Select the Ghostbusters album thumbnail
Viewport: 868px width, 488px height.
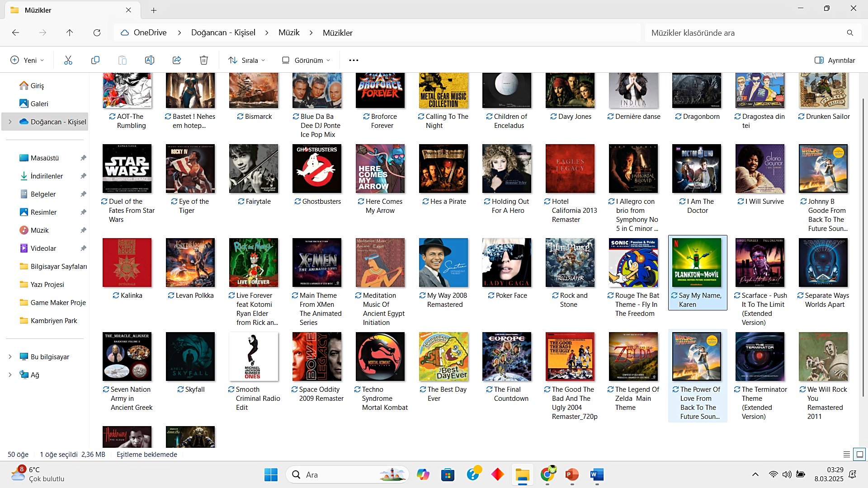coord(316,169)
